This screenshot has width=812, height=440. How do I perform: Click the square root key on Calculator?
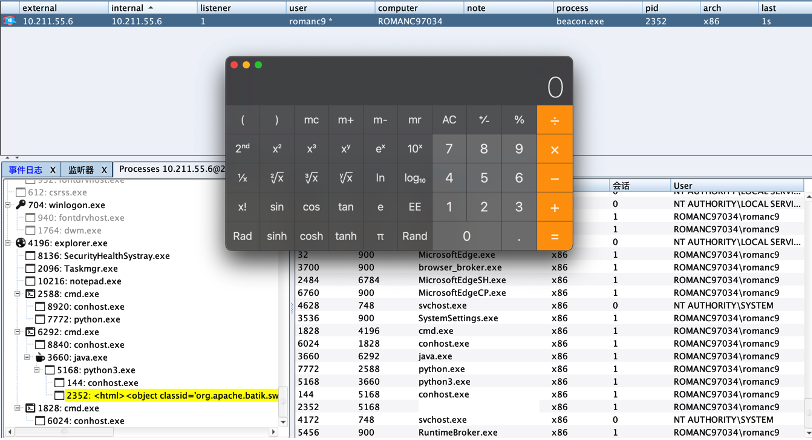[277, 178]
